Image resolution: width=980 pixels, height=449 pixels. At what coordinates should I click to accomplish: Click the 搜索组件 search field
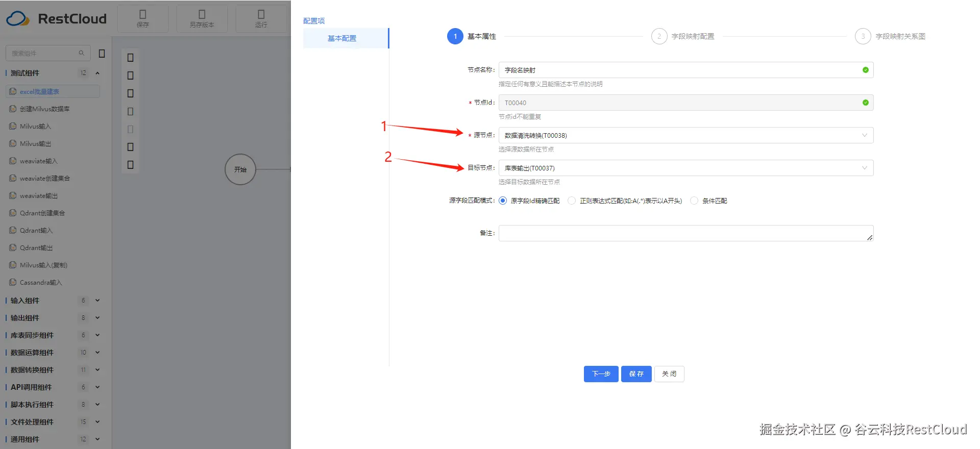(x=48, y=53)
